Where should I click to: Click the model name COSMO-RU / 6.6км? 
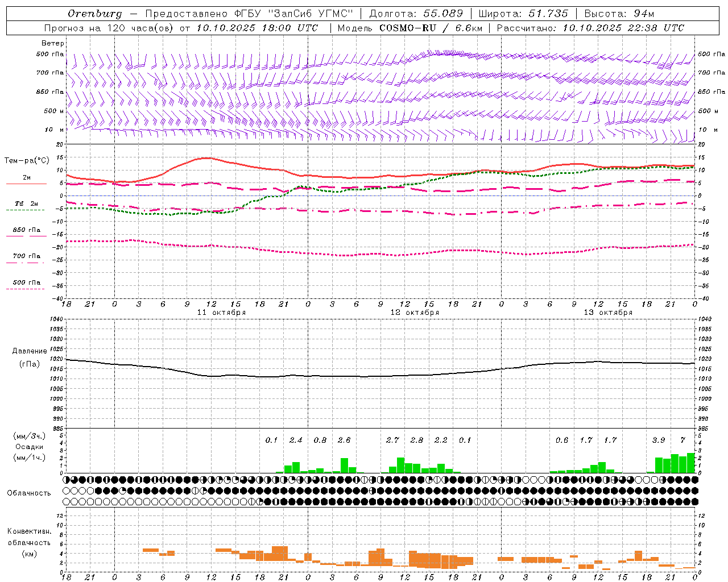point(431,28)
